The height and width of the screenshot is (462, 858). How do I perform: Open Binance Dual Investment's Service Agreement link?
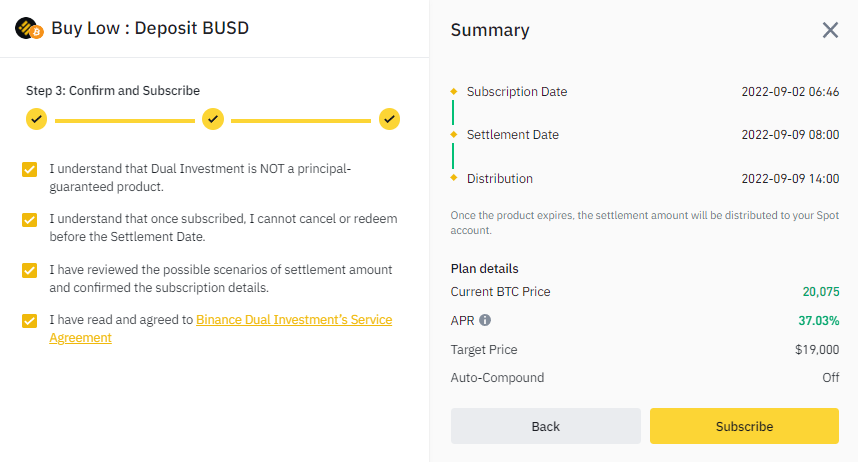coord(294,320)
